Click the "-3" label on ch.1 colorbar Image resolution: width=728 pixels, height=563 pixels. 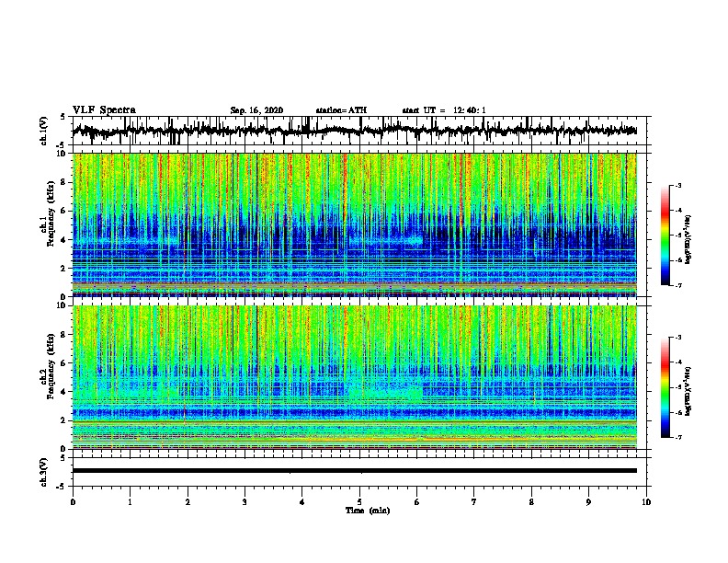click(678, 186)
